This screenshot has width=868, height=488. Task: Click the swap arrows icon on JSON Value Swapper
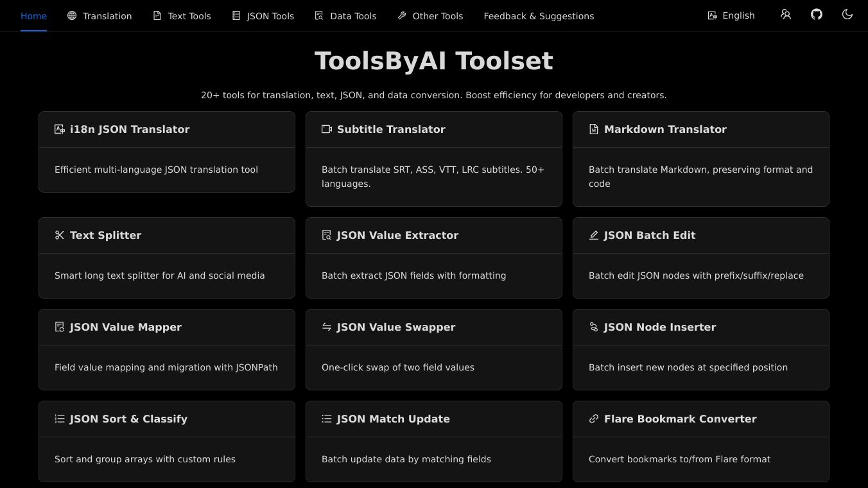point(326,327)
